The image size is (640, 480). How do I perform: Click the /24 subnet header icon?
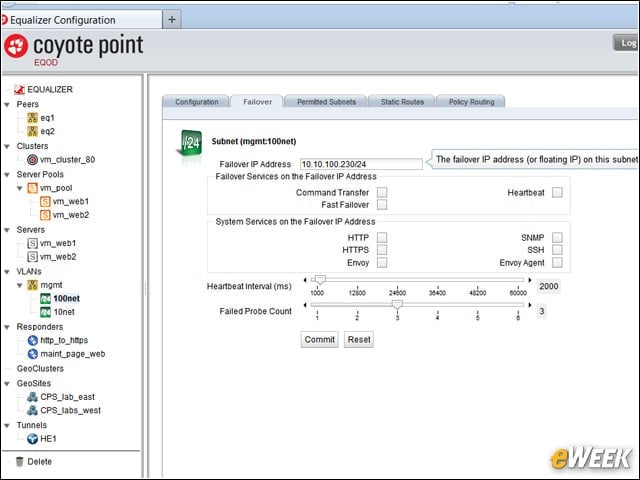(190, 143)
